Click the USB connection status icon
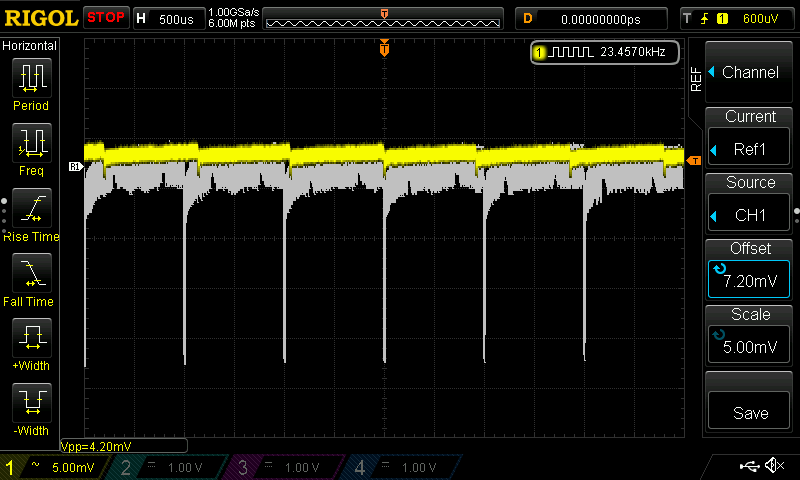Viewport: 800px width, 480px height. (x=749, y=466)
